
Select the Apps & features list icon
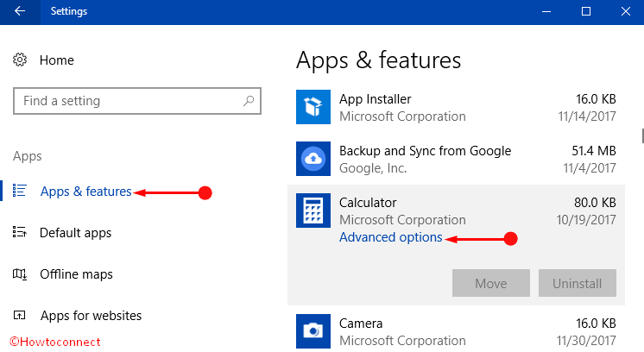point(19,191)
